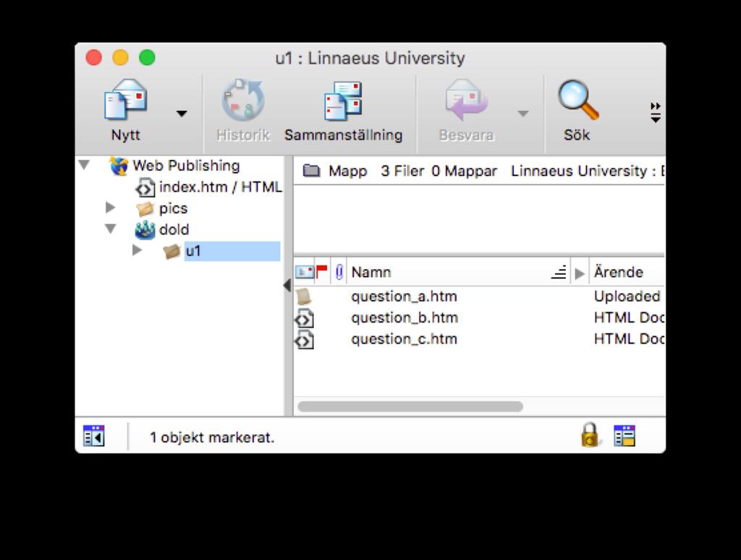Expand the pics folder triangle
Viewport: 741px width, 560px height.
(x=110, y=207)
